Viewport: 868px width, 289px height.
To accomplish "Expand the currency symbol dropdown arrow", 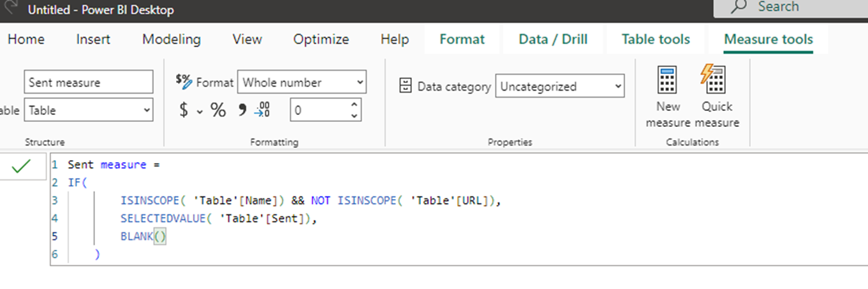I will click(200, 112).
